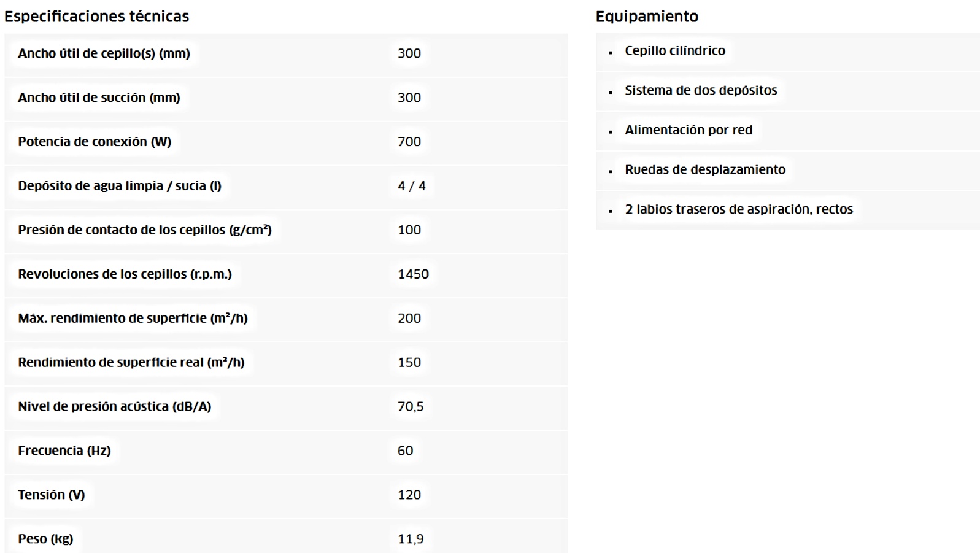Click Alimentación por red item
This screenshot has height=553, width=980.
(x=689, y=130)
